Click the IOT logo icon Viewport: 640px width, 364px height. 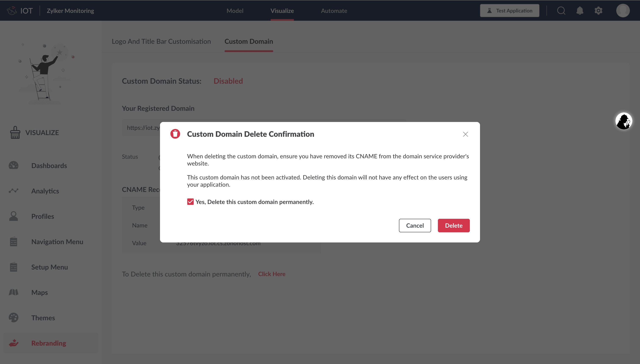[x=12, y=11]
